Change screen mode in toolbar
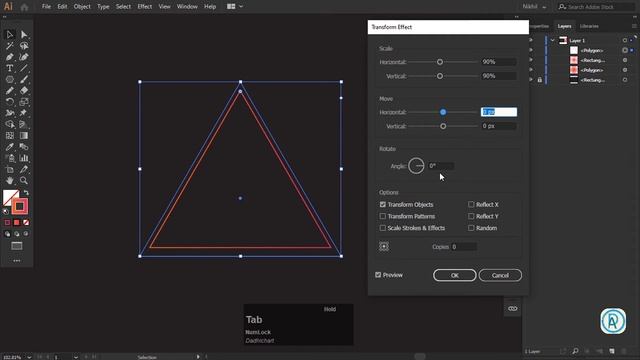The height and width of the screenshot is (360, 640). pyautogui.click(x=17, y=246)
